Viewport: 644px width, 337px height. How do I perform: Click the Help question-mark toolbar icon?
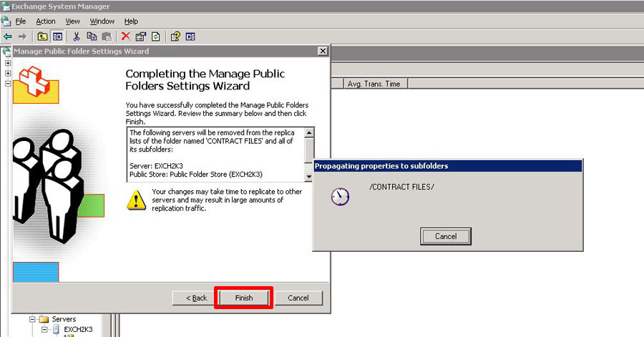coord(175,37)
